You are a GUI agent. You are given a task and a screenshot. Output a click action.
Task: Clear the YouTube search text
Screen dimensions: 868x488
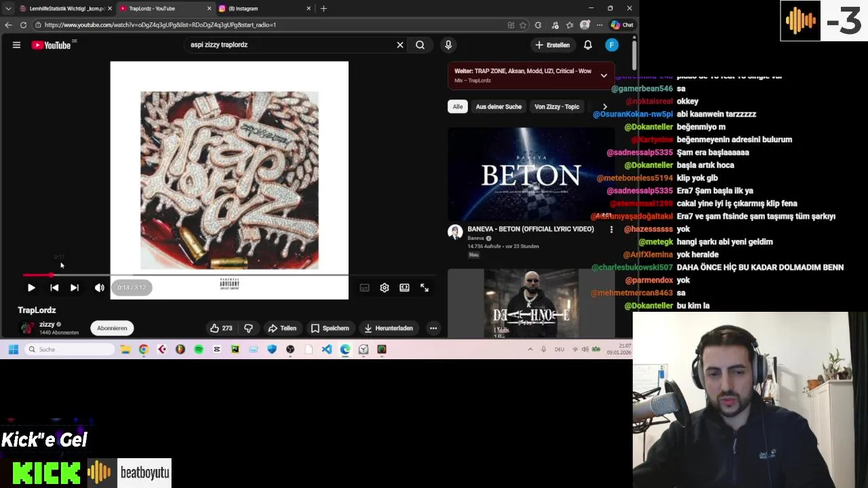(x=400, y=45)
